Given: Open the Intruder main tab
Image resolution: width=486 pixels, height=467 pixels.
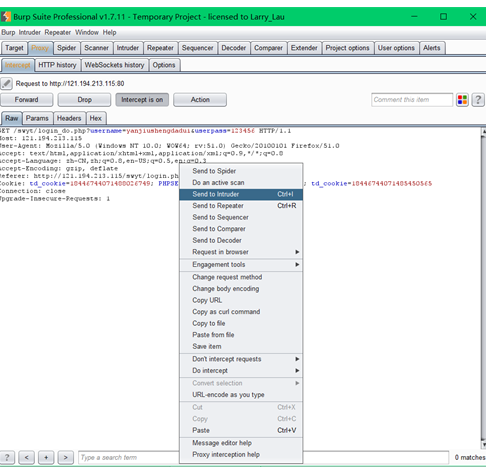Looking at the screenshot, I should (128, 48).
